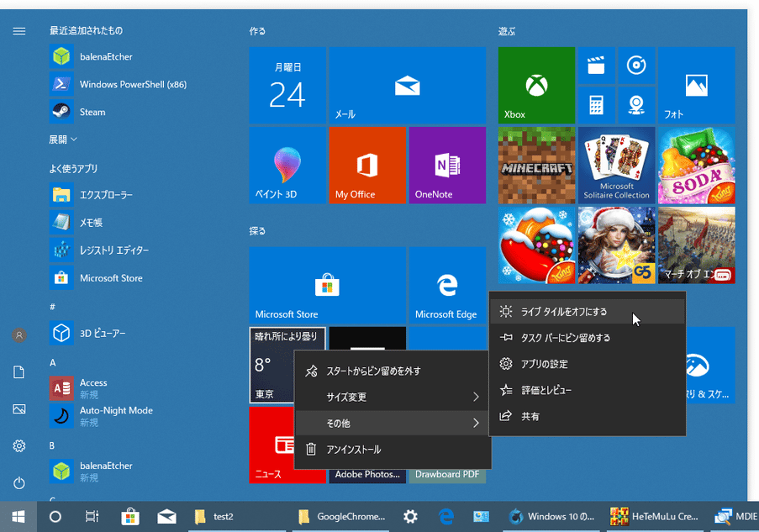This screenshot has height=532, width=759.
Task: Open the Microsoft Edge tile
Action: pyautogui.click(x=447, y=285)
